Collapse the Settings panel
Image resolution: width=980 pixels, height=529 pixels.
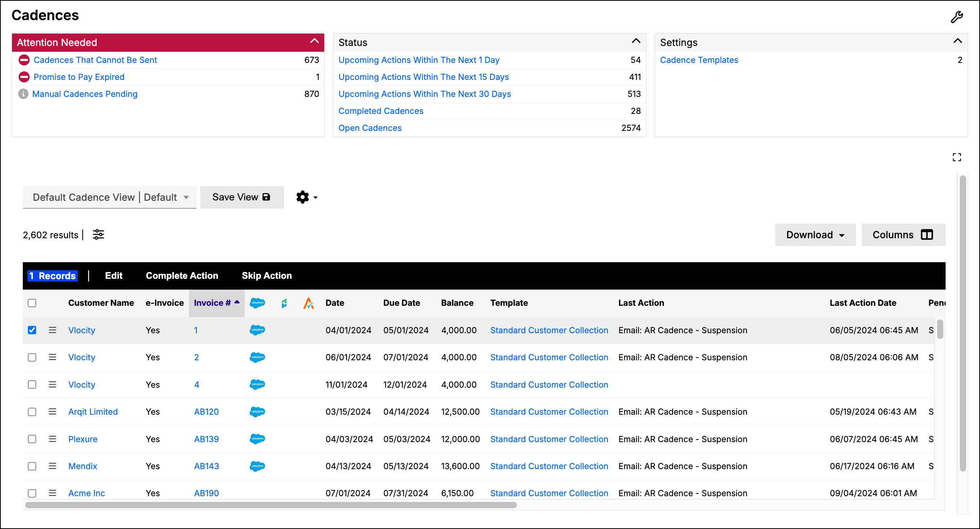[958, 41]
